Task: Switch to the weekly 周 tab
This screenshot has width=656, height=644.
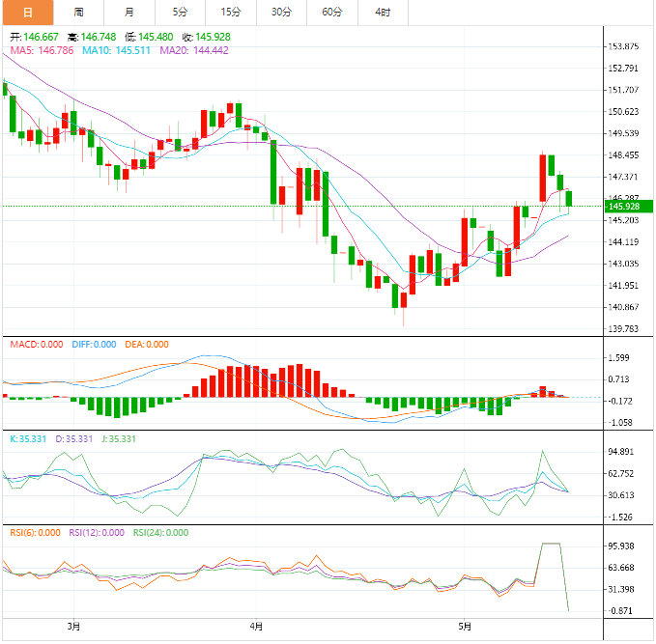Action: point(78,13)
